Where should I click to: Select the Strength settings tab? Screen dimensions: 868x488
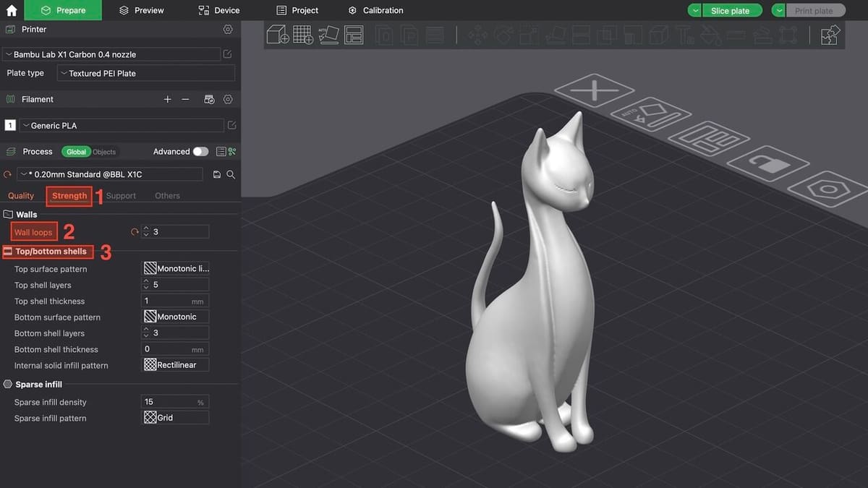coord(69,195)
